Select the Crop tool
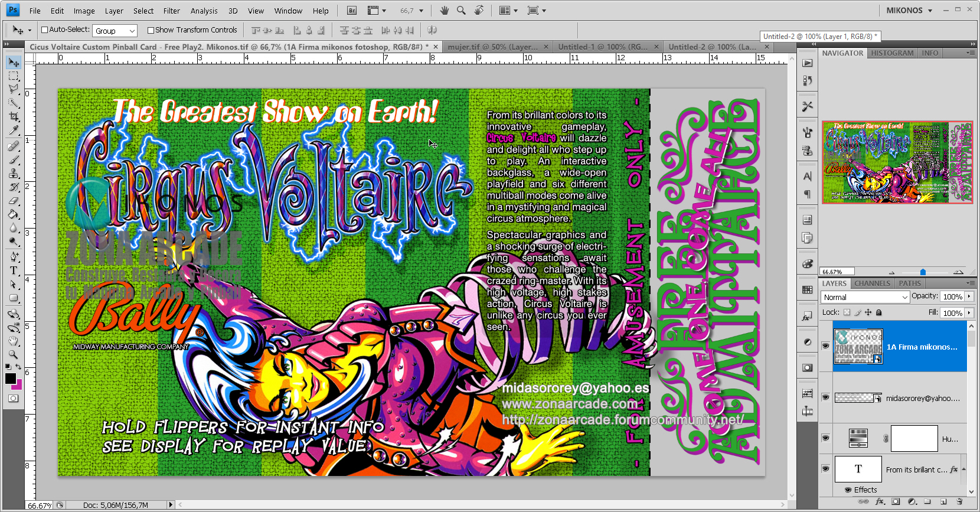Viewport: 980px width, 512px height. (x=14, y=117)
